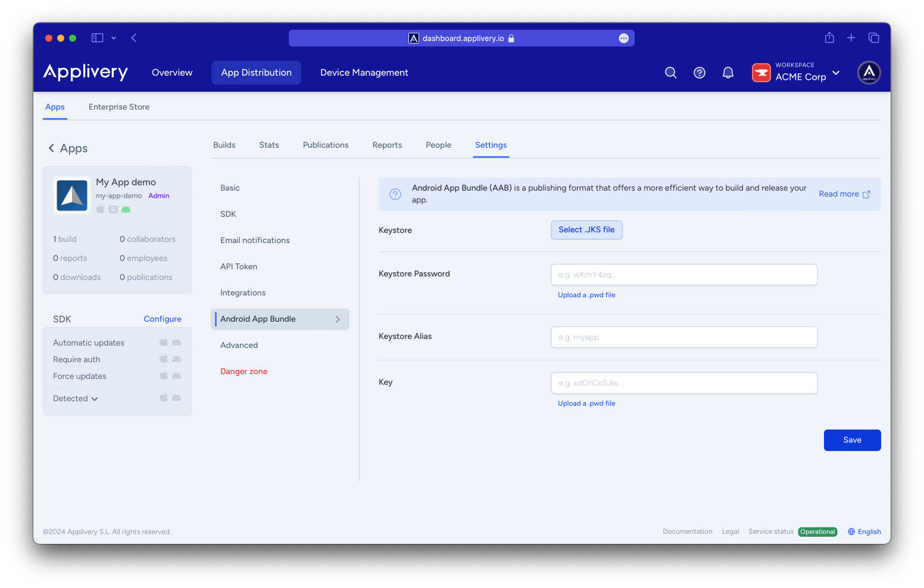Show the browser tab overview icon
Viewport: 924px width, 588px height.
(x=874, y=38)
